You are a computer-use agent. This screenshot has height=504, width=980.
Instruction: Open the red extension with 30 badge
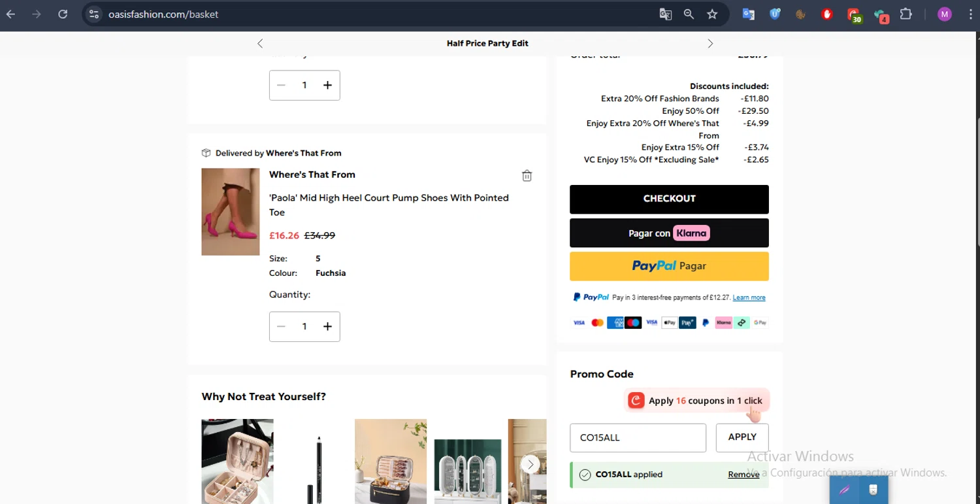tap(854, 15)
